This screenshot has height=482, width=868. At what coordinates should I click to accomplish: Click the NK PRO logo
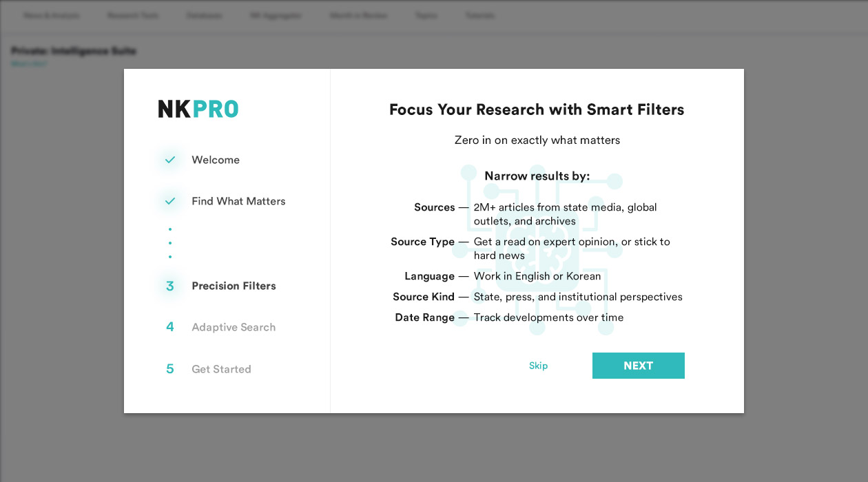[198, 109]
